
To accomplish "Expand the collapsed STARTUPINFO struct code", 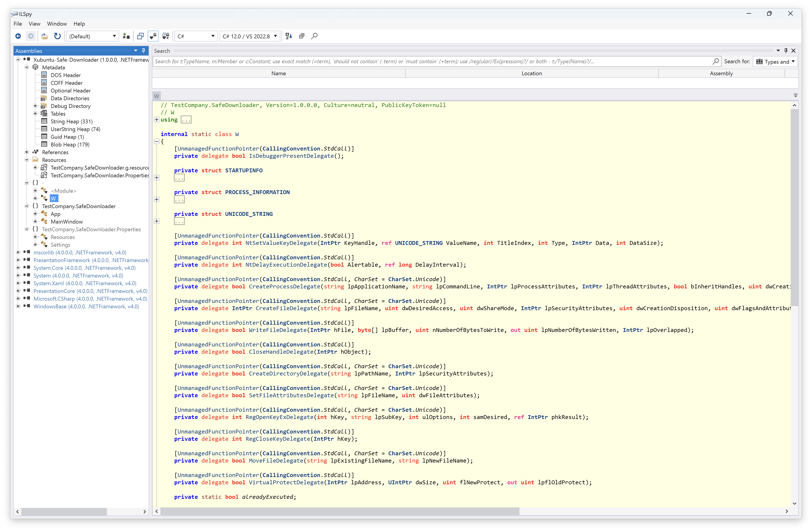I will (x=157, y=178).
